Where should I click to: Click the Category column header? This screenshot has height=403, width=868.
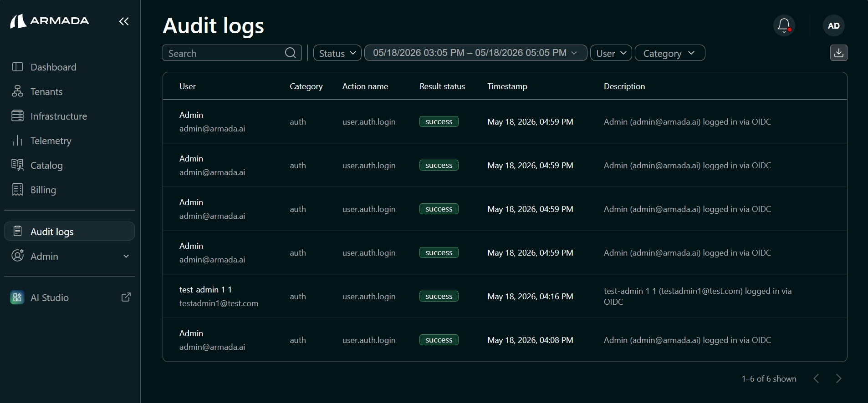pyautogui.click(x=306, y=86)
